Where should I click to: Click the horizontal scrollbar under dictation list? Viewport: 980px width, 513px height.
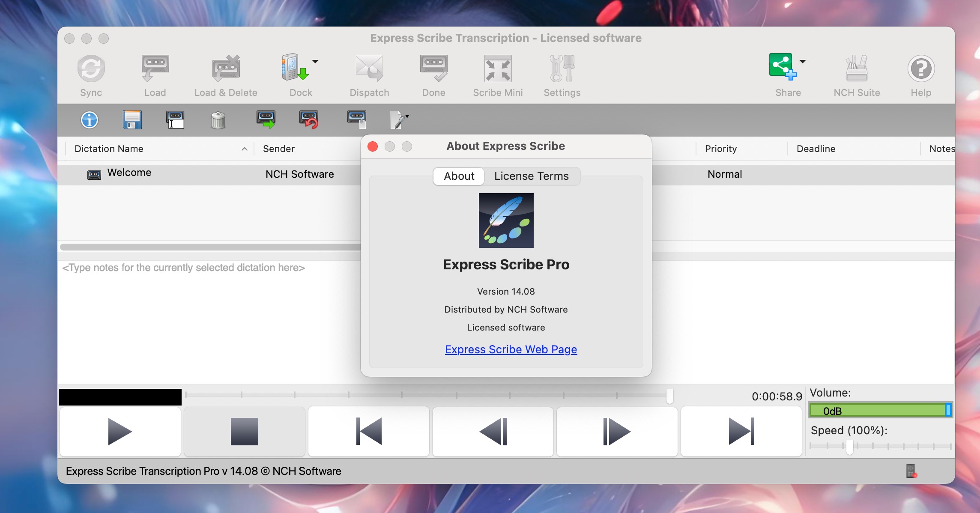(210, 247)
